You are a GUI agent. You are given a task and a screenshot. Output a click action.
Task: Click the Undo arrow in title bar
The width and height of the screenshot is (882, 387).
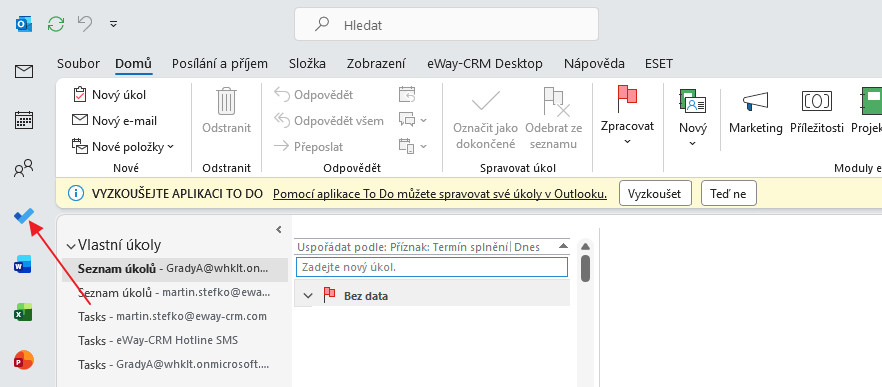point(85,24)
